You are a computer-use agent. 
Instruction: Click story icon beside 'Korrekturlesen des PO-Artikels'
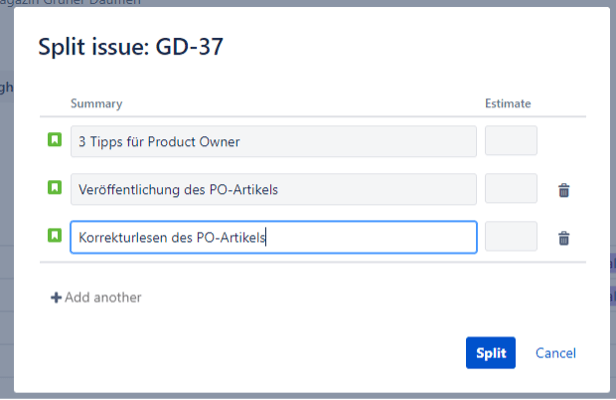point(55,237)
